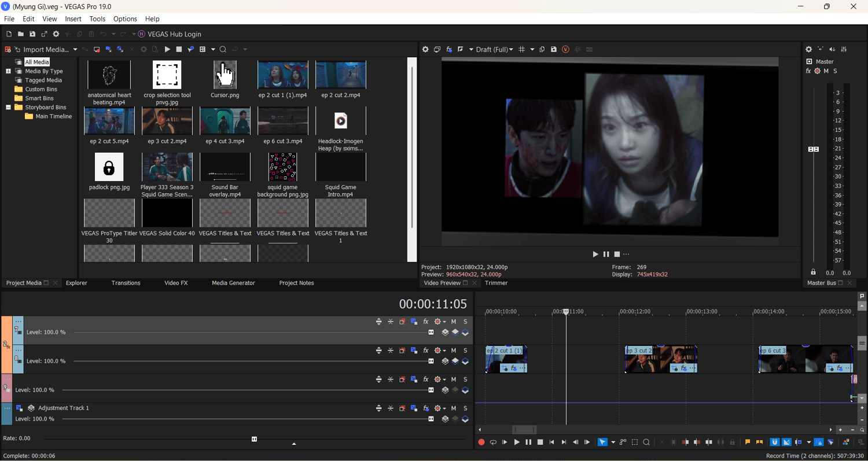Pause timeline playback
The width and height of the screenshot is (868, 461).
528,442
